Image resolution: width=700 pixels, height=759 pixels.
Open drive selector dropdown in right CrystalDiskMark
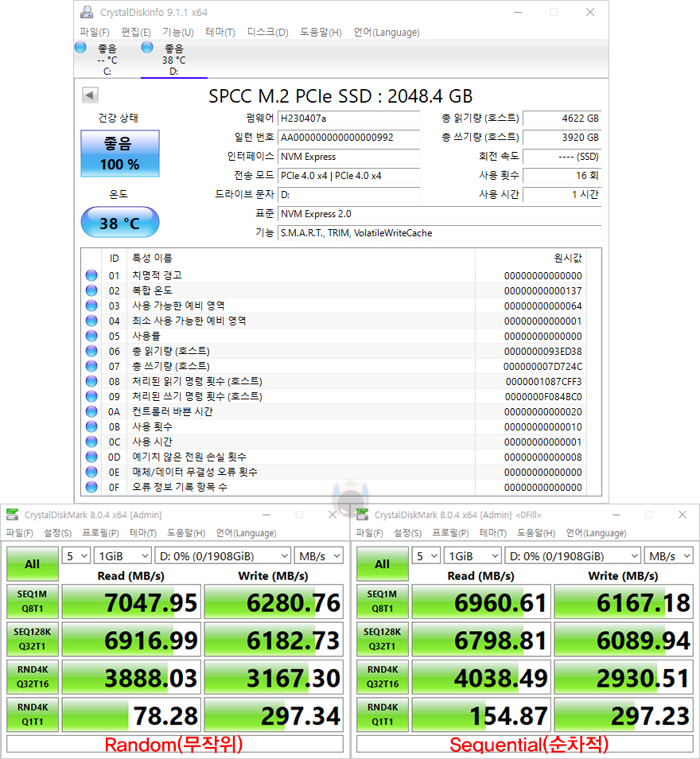click(x=574, y=555)
